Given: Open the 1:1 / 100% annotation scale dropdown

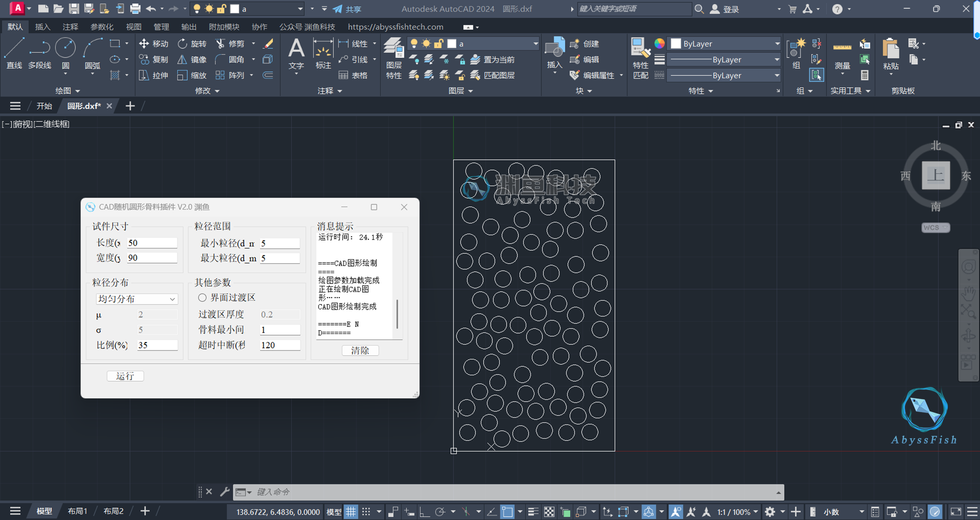Looking at the screenshot, I should (737, 512).
